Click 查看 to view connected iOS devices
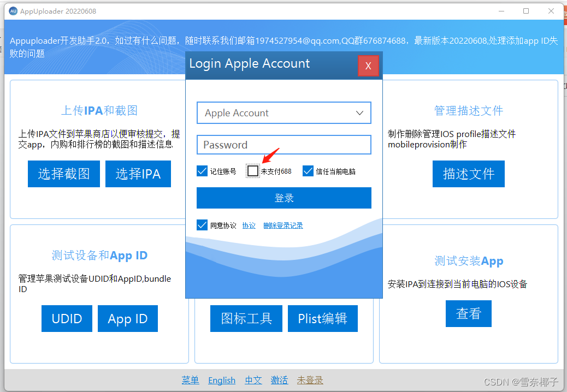This screenshot has width=567, height=392. point(468,313)
